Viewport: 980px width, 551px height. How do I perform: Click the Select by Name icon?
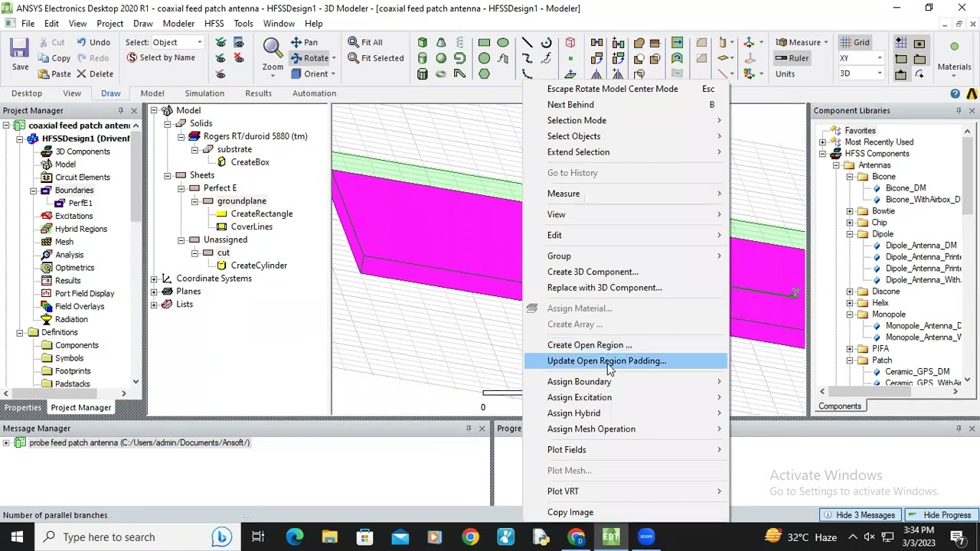point(132,58)
